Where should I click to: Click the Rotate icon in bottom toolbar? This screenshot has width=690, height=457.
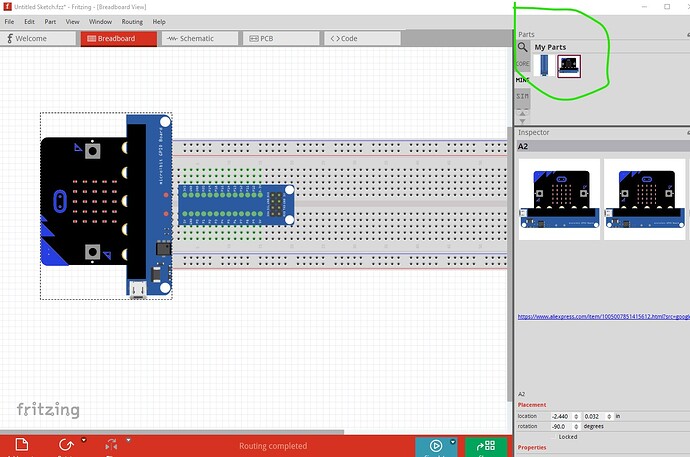(66, 445)
